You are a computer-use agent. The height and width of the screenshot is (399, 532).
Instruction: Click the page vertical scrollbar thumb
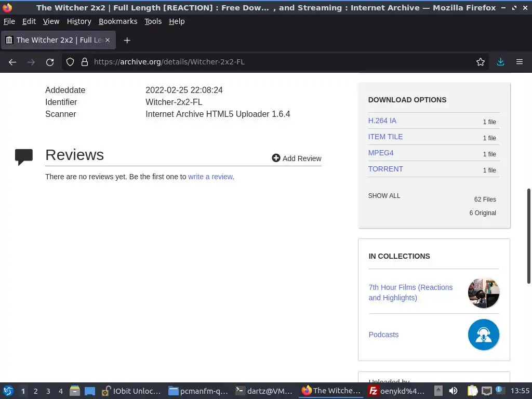(528, 236)
